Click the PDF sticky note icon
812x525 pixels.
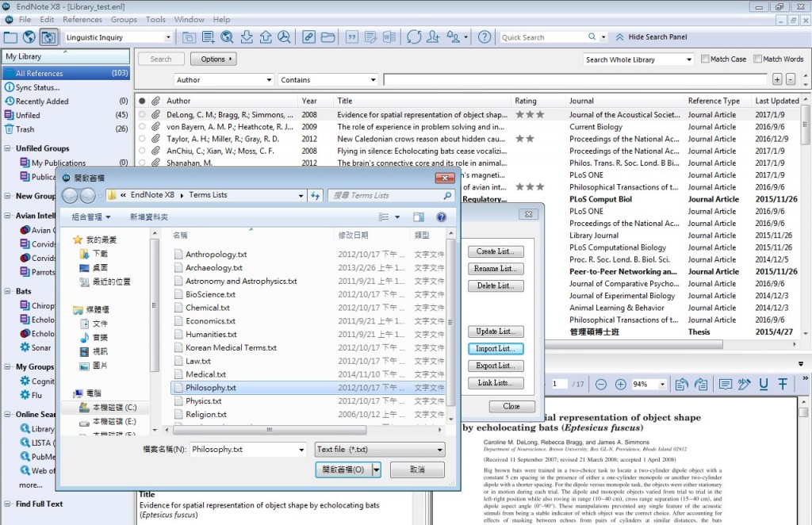[x=726, y=384]
